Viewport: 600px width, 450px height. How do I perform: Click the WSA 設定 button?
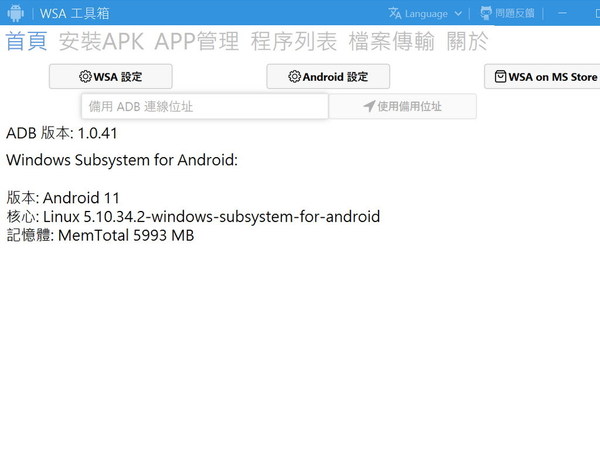[x=111, y=77]
